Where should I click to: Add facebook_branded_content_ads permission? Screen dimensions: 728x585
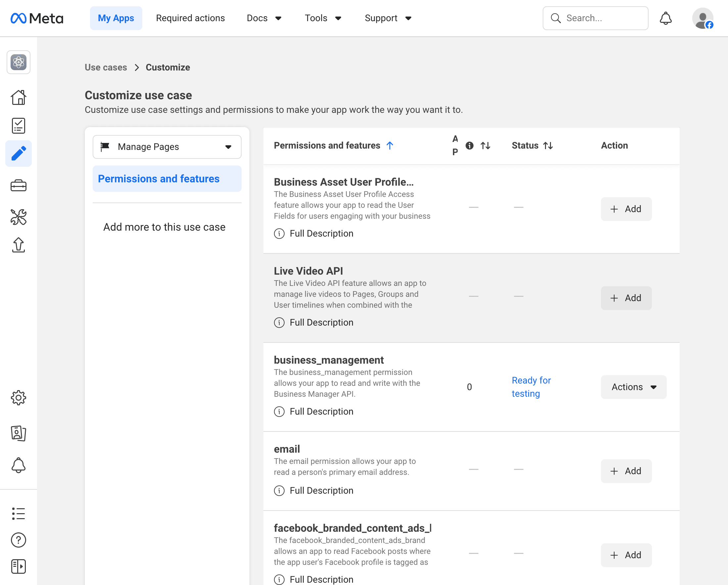tap(626, 555)
